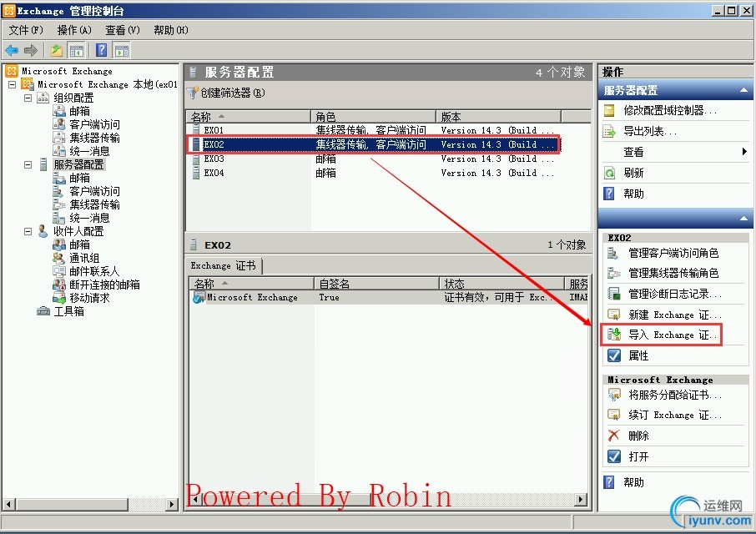Screen dimensions: 756x534
Task: Click the 角色 column header
Action: pos(373,117)
